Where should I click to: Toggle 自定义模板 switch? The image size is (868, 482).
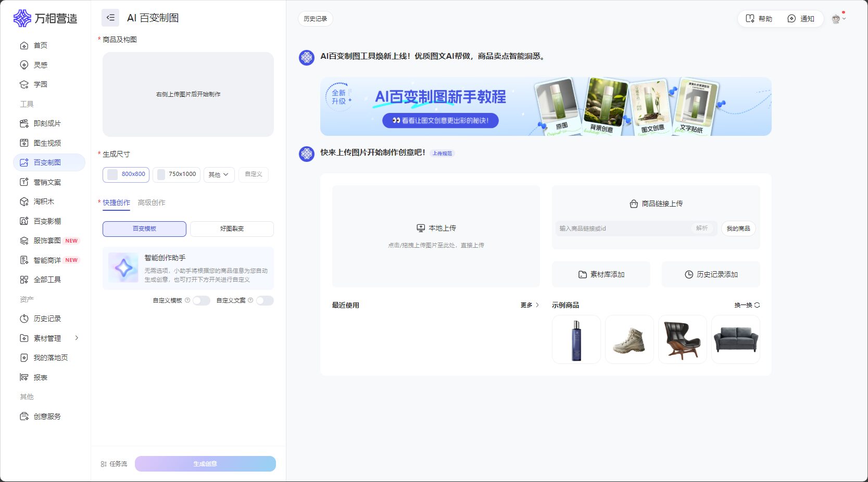pyautogui.click(x=202, y=301)
